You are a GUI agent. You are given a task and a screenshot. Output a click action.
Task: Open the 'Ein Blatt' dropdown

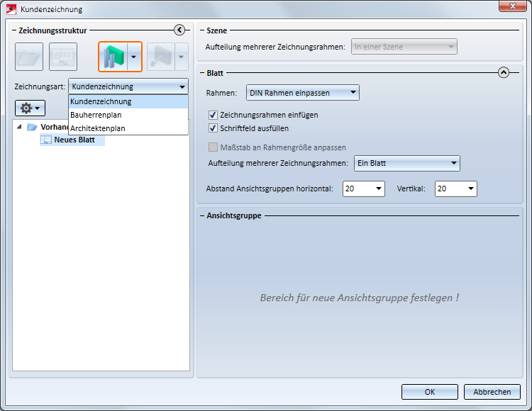407,163
